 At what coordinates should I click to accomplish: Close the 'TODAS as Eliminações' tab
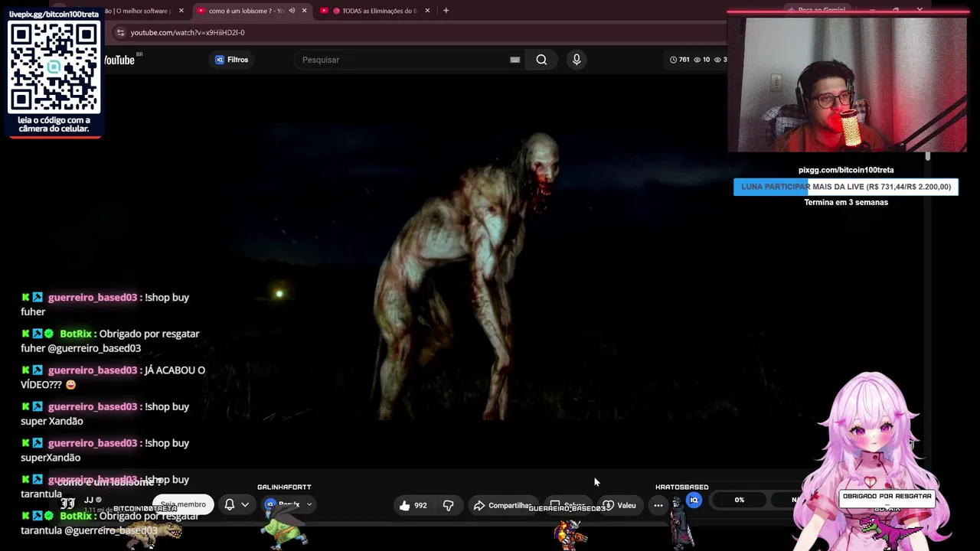(x=427, y=11)
